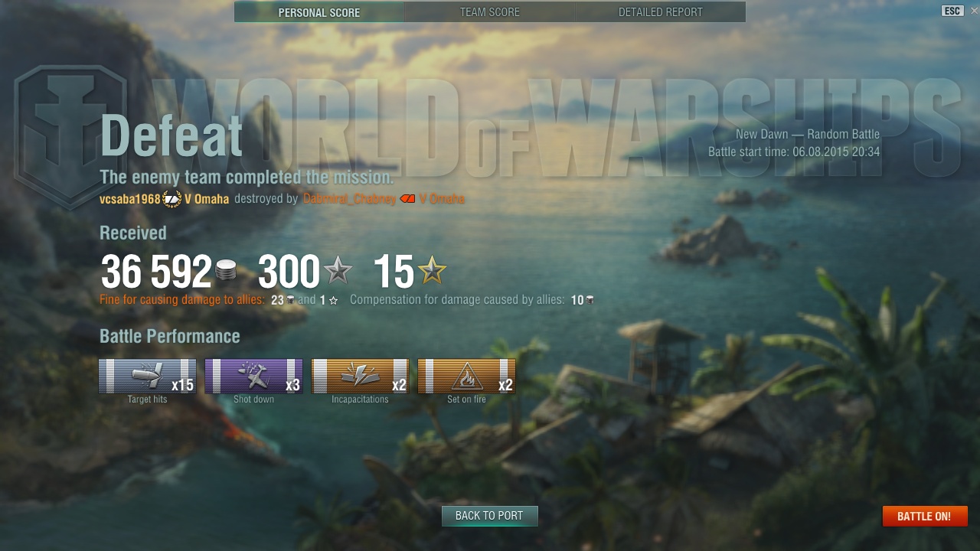Click the silver credits coin icon
The width and height of the screenshot is (980, 551).
[226, 270]
